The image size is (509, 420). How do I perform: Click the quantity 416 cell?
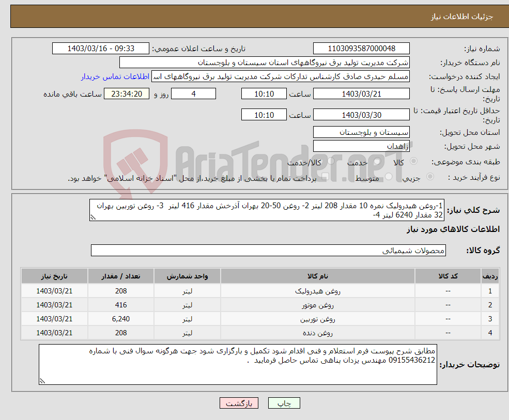point(121,305)
